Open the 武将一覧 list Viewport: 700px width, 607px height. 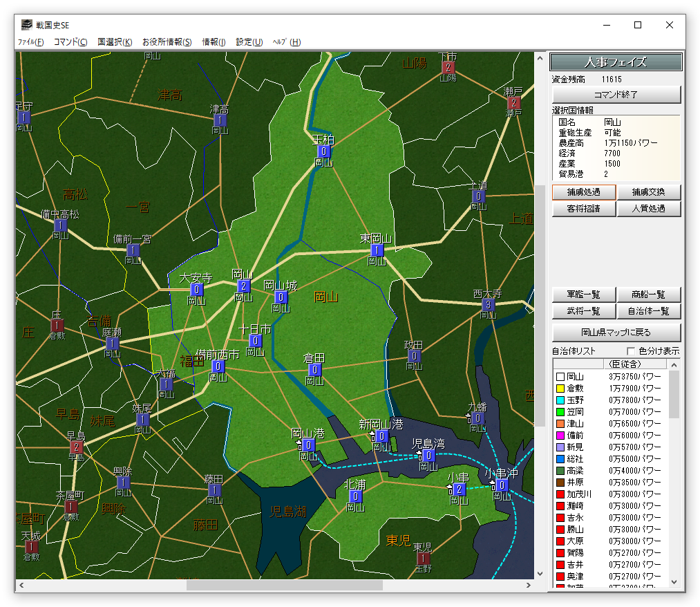point(583,312)
